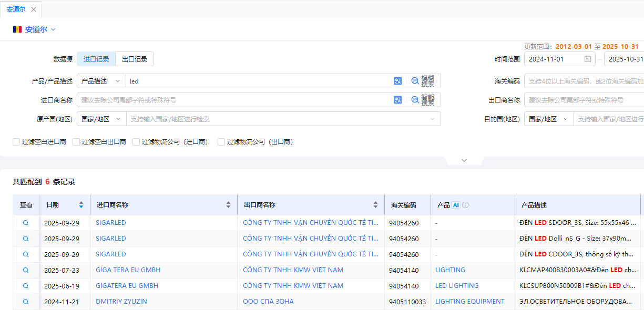Open the calendar picker in 时间范围 field
Viewport: 644px width, 310px height.
pos(588,59)
